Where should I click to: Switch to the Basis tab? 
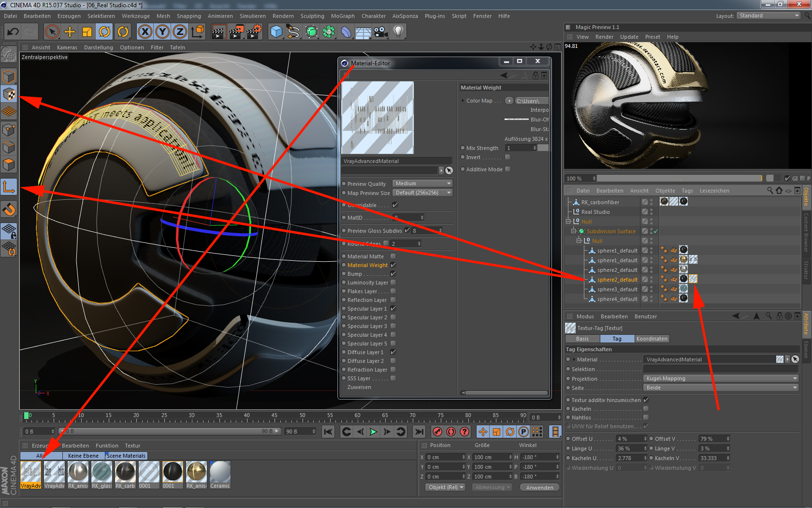(582, 339)
